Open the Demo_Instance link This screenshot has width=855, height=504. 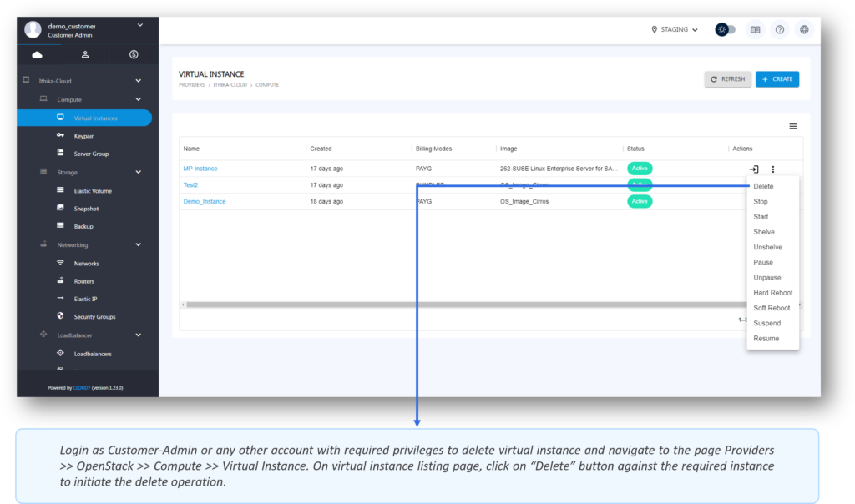coord(205,201)
